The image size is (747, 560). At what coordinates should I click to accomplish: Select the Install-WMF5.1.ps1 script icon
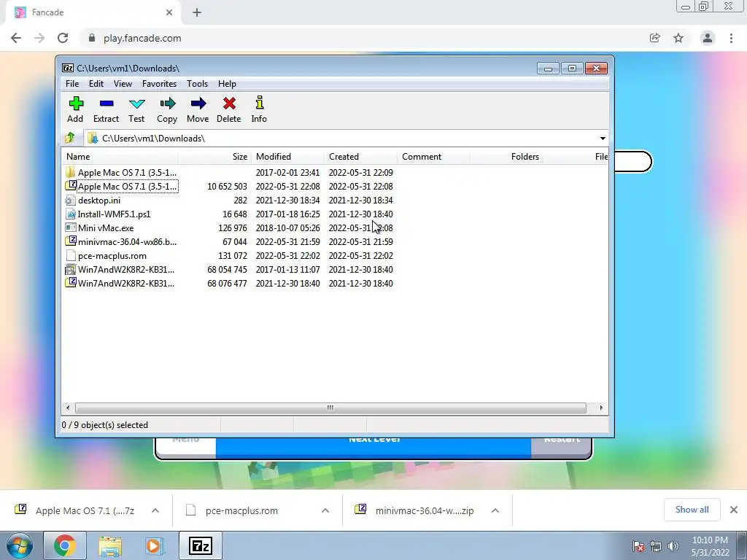click(x=71, y=214)
